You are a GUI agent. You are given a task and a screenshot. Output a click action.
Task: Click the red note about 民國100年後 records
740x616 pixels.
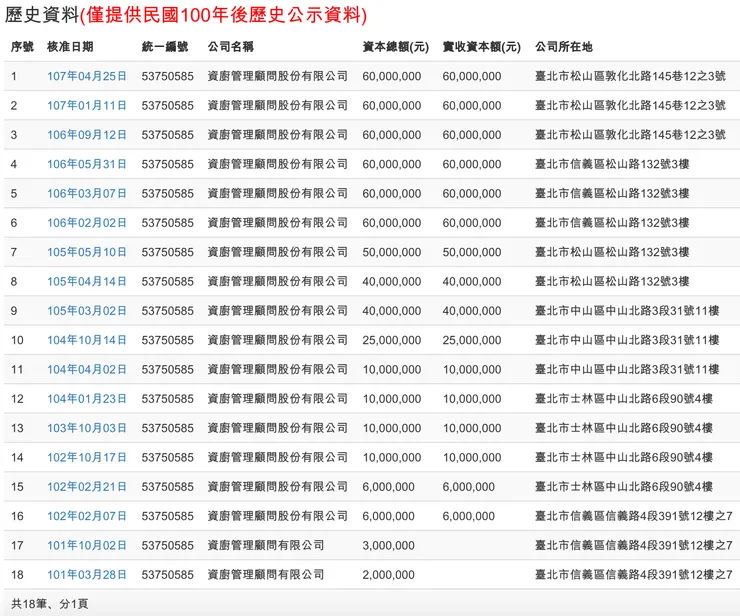click(223, 15)
